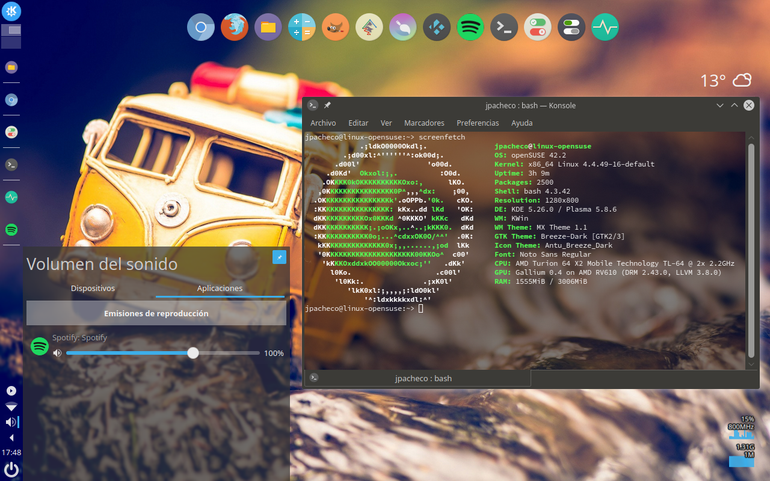The image size is (770, 481).
Task: Open the KDE application launcher
Action: tap(11, 11)
